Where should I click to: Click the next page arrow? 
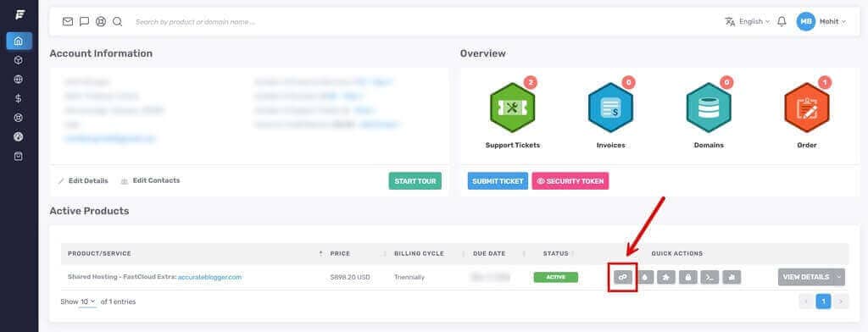click(841, 302)
